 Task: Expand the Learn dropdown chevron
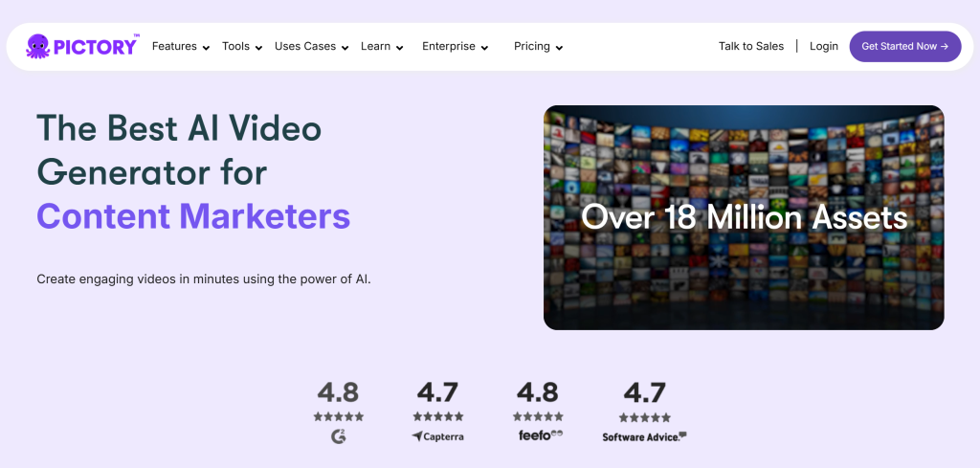[400, 48]
